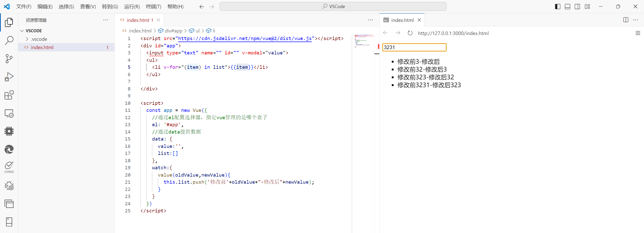Open Microsoft Edge Tools icon
Screen dimensions: 644x233
[9, 150]
